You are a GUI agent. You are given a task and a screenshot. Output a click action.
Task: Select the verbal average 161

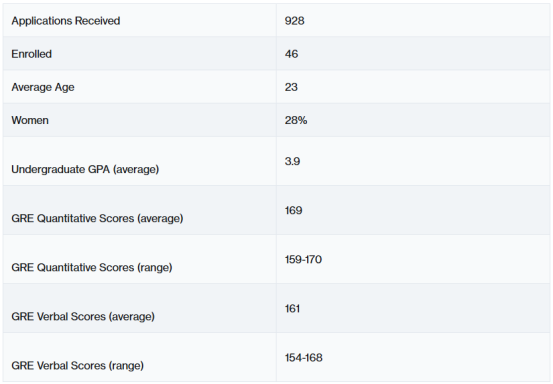[x=292, y=309]
